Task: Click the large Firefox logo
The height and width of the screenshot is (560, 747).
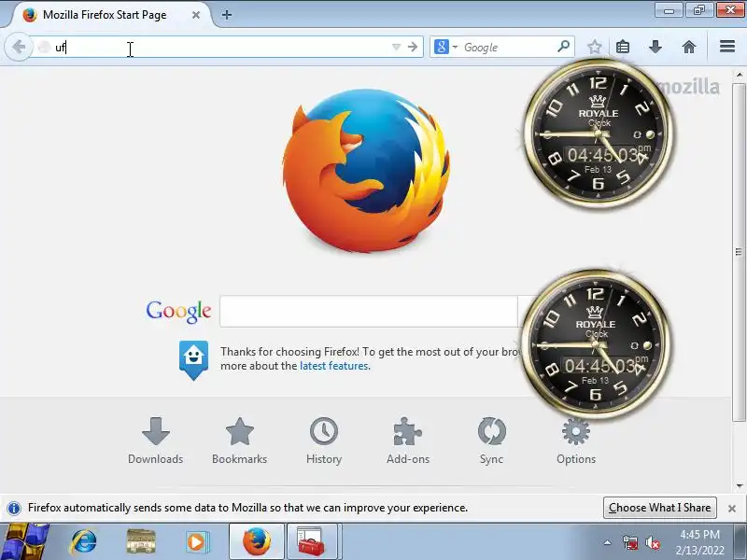Action: (366, 171)
